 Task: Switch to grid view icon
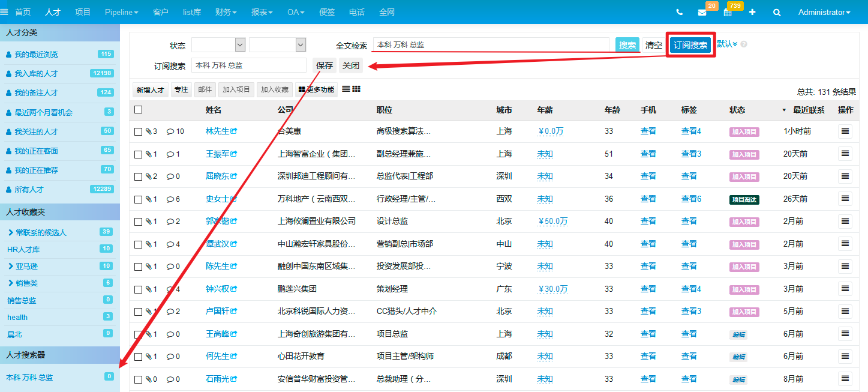coord(356,89)
